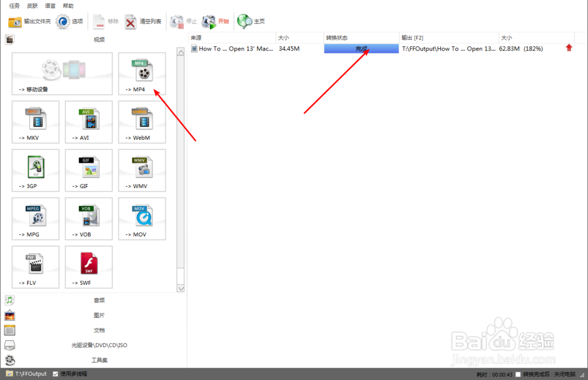Screen dimensions: 588x380
Task: Open the 选项 options settings
Action: tap(69, 22)
